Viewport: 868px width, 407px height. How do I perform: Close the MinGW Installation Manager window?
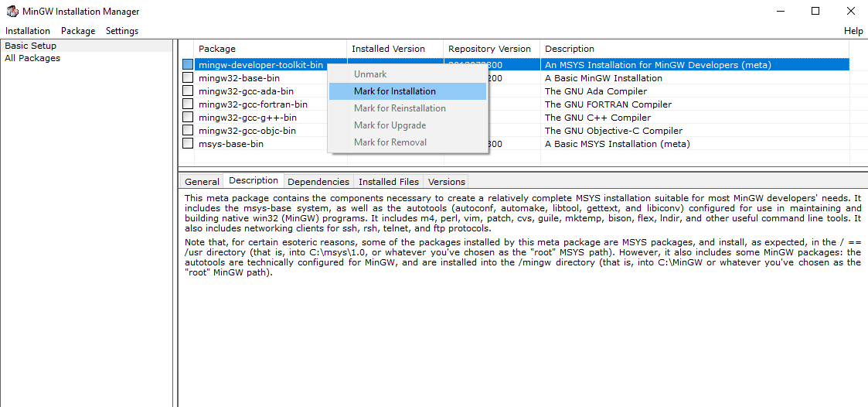tap(851, 11)
